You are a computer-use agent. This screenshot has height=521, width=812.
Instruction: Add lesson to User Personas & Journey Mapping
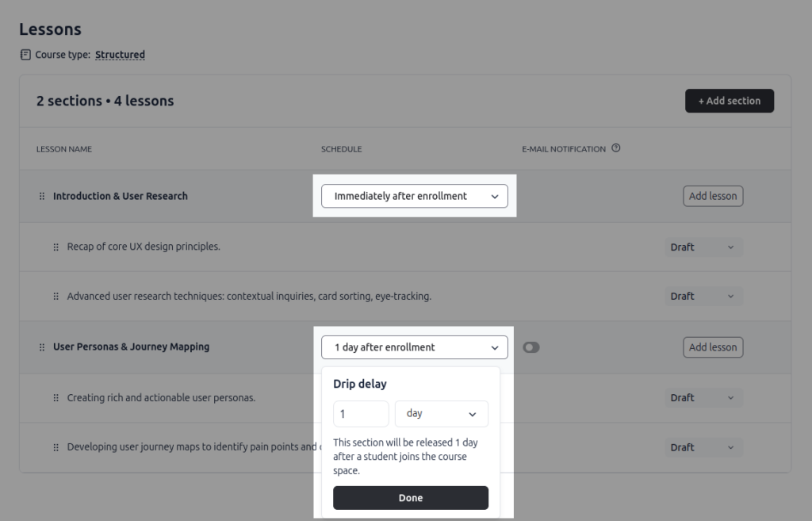(712, 347)
